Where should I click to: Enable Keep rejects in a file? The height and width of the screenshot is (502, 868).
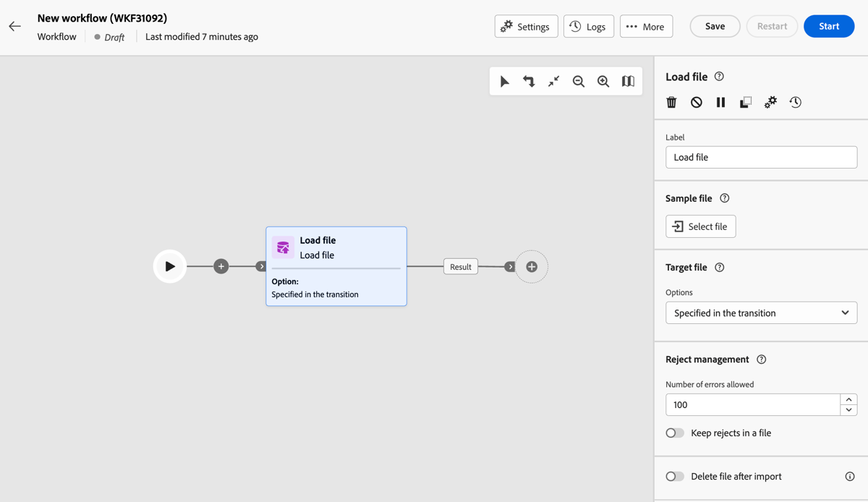(674, 433)
